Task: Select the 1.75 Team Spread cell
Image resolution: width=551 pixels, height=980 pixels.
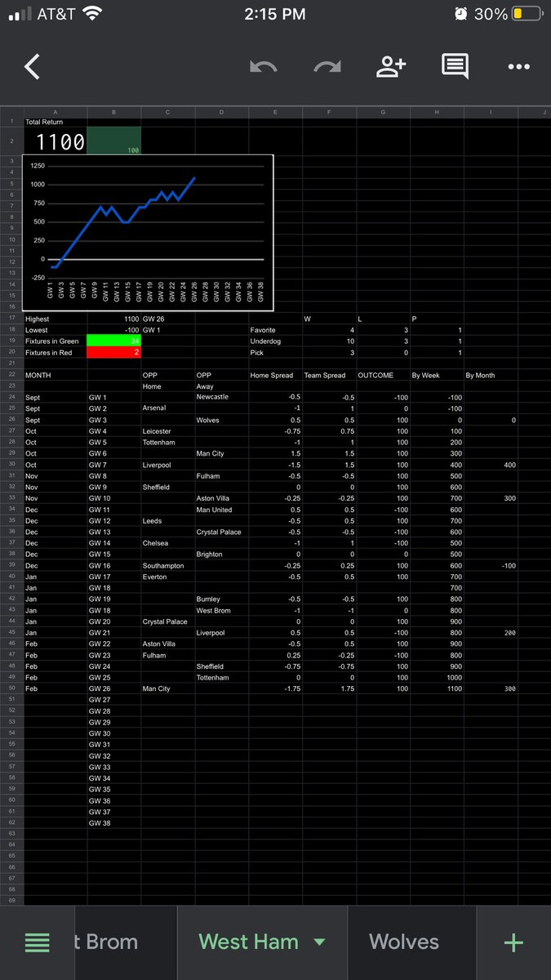Action: click(329, 689)
